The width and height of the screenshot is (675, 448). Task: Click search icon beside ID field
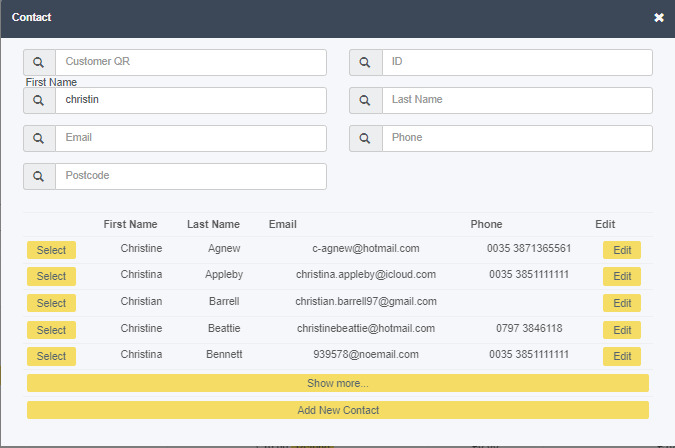coord(365,63)
